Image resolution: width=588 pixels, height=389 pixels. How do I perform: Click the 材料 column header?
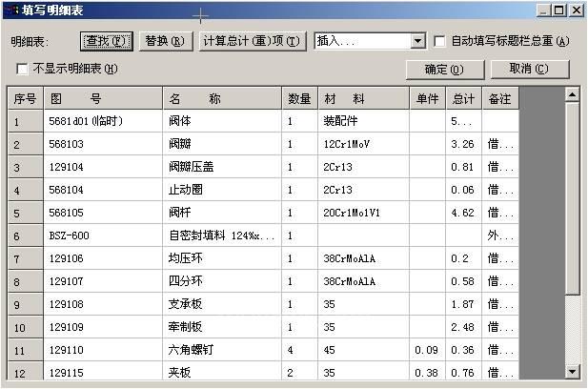point(364,99)
